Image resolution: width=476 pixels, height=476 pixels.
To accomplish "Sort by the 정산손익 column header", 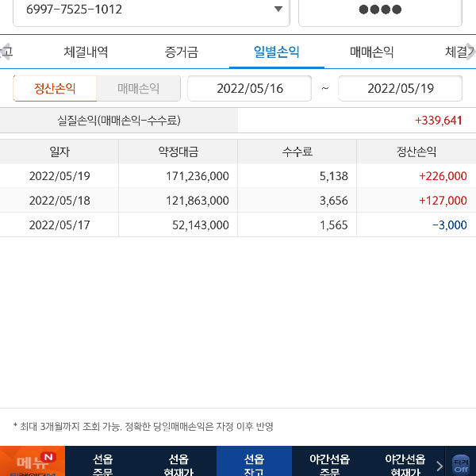I will click(416, 152).
